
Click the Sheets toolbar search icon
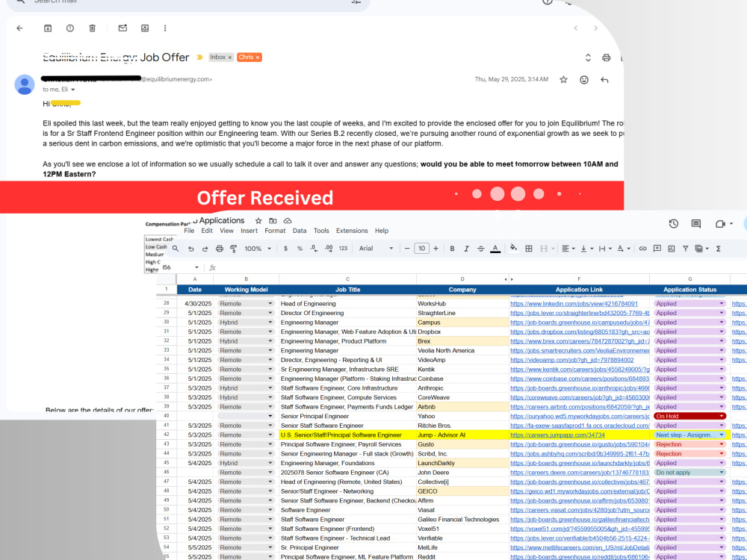point(176,249)
